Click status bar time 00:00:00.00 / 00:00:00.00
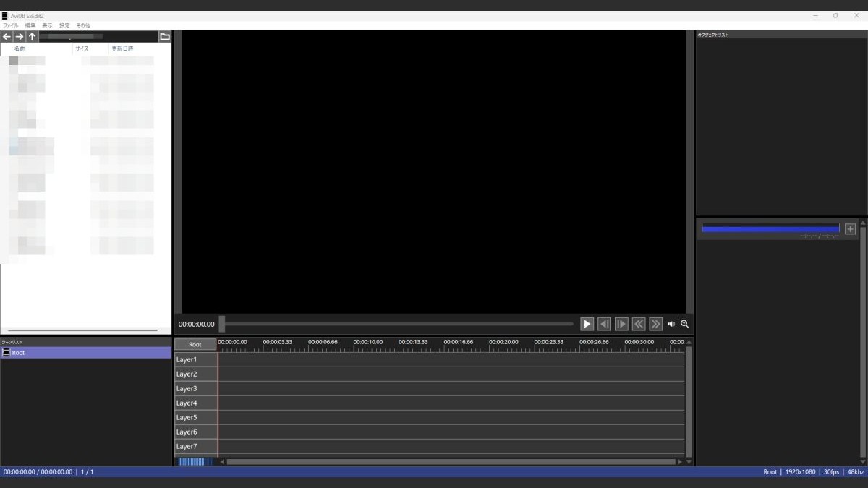Viewport: 868px width, 488px height. [x=38, y=472]
